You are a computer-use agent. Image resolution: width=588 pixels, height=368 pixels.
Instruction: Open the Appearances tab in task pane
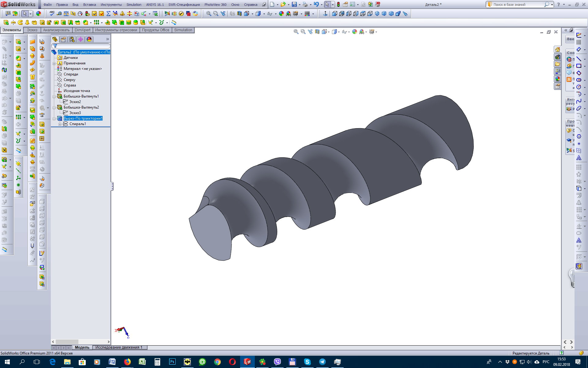tap(558, 79)
